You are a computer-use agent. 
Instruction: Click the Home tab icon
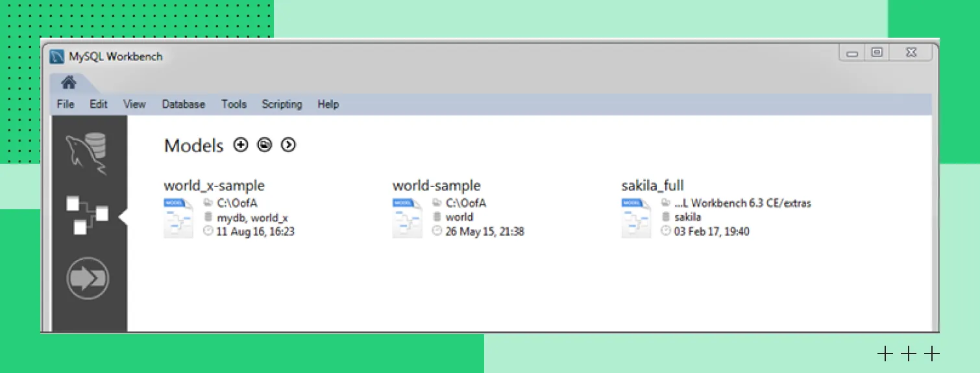[x=69, y=83]
